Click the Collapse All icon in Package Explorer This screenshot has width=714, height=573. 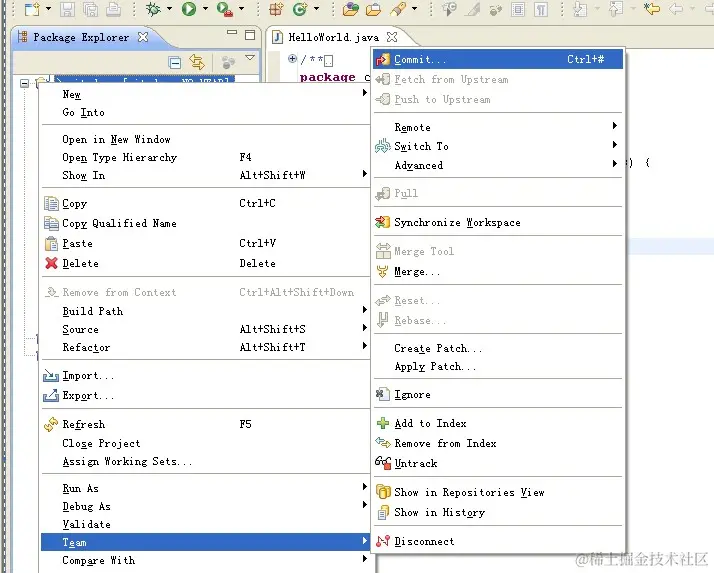(x=174, y=62)
